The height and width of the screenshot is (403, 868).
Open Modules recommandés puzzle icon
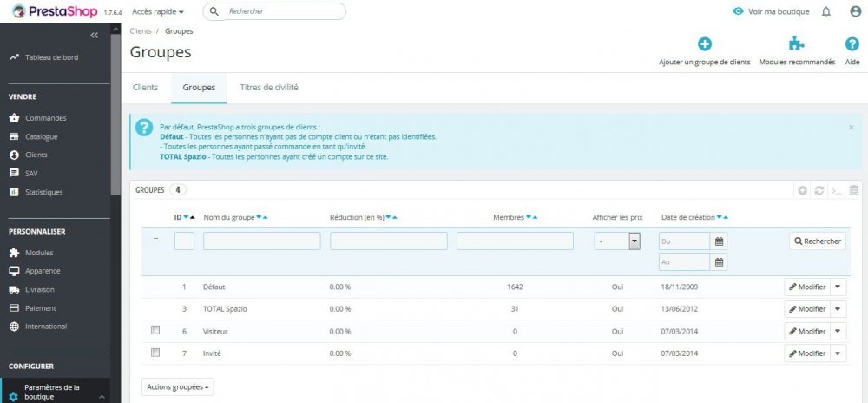[x=797, y=44]
